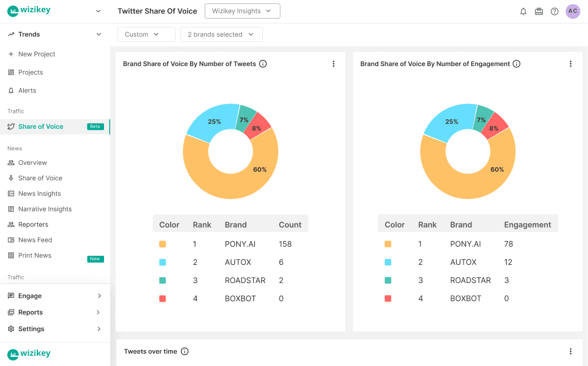The width and height of the screenshot is (588, 366).
Task: Click info icon next to Tweets over time
Action: pos(184,351)
